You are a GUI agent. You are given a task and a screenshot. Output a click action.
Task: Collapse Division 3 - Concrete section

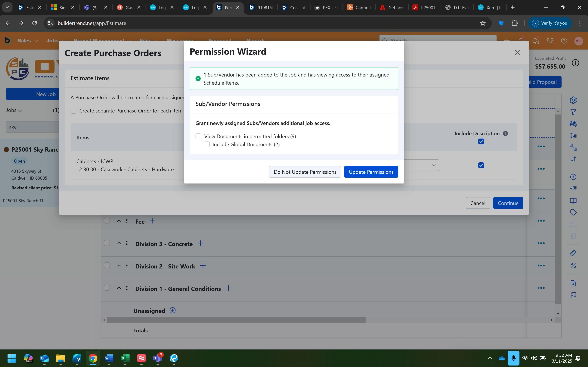(x=119, y=243)
